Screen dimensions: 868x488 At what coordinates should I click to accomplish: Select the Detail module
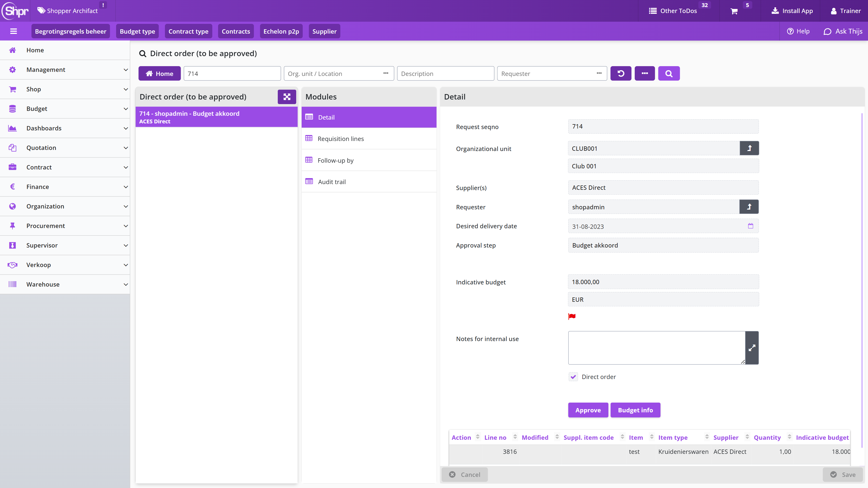coord(369,117)
